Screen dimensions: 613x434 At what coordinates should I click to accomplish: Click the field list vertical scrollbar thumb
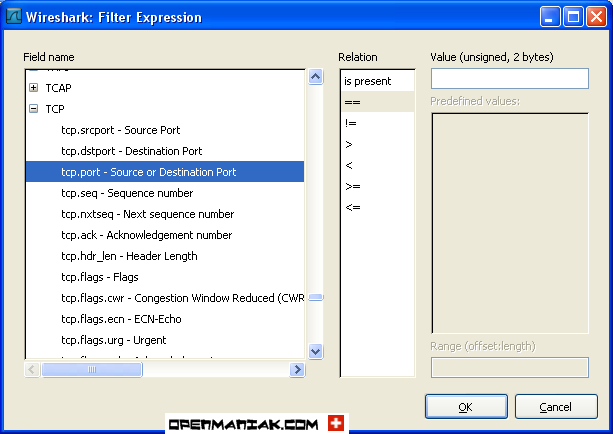[316, 298]
